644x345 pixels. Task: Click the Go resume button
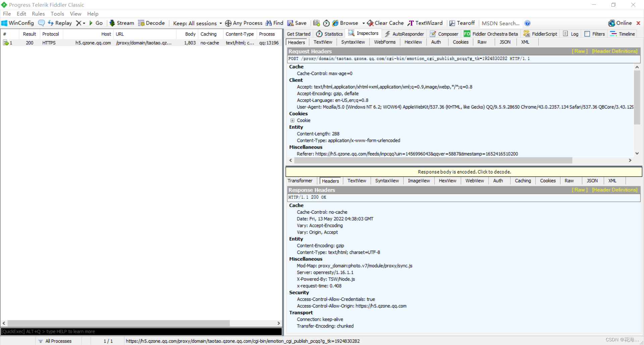pyautogui.click(x=96, y=23)
